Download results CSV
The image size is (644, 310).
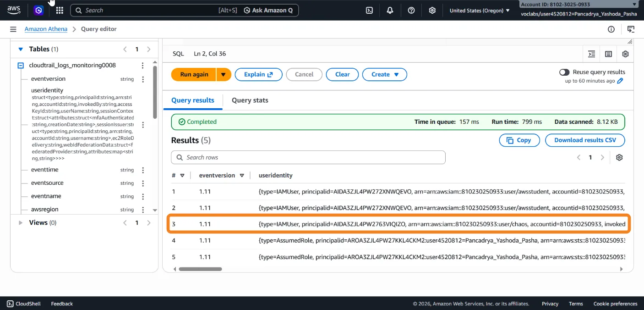tap(585, 140)
